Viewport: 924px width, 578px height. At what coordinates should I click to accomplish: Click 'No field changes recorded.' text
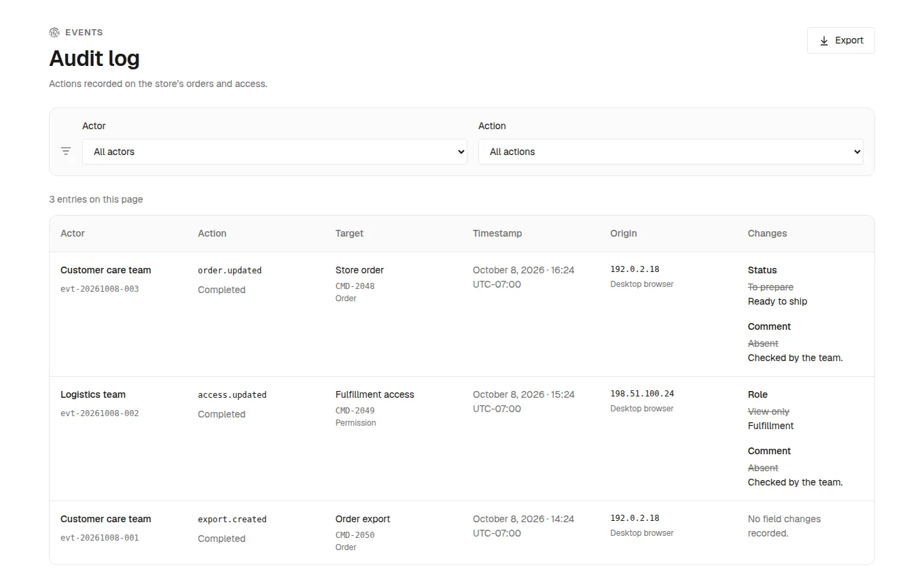[x=784, y=526]
